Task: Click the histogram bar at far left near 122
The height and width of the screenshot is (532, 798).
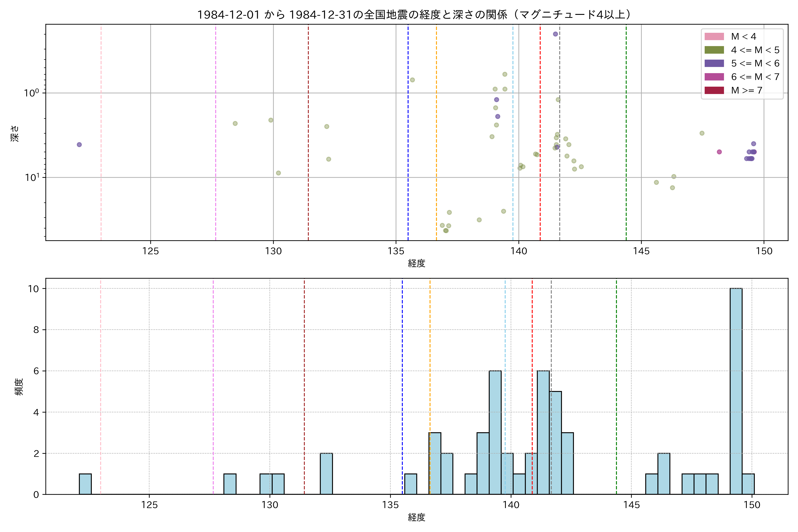Action: [85, 484]
